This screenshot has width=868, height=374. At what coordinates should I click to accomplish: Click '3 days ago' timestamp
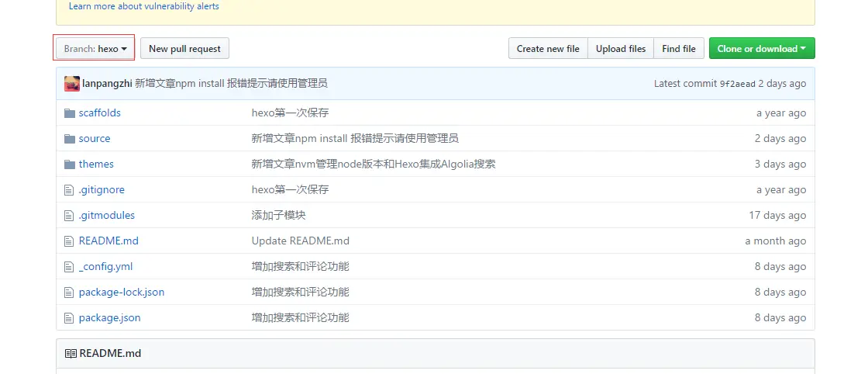coord(780,164)
